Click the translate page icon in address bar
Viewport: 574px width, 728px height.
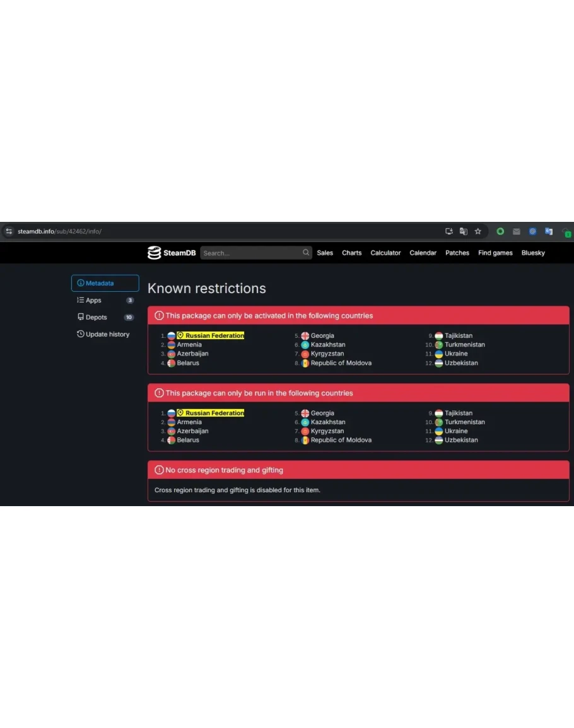click(x=464, y=231)
